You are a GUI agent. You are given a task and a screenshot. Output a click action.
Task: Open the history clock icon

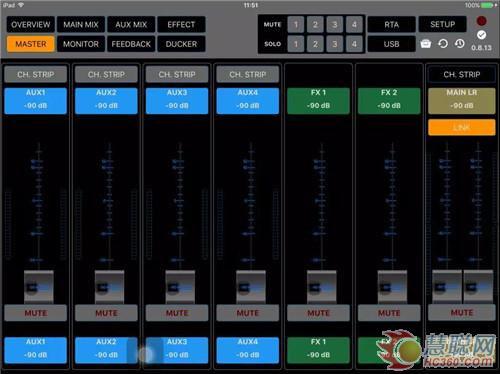coord(460,44)
